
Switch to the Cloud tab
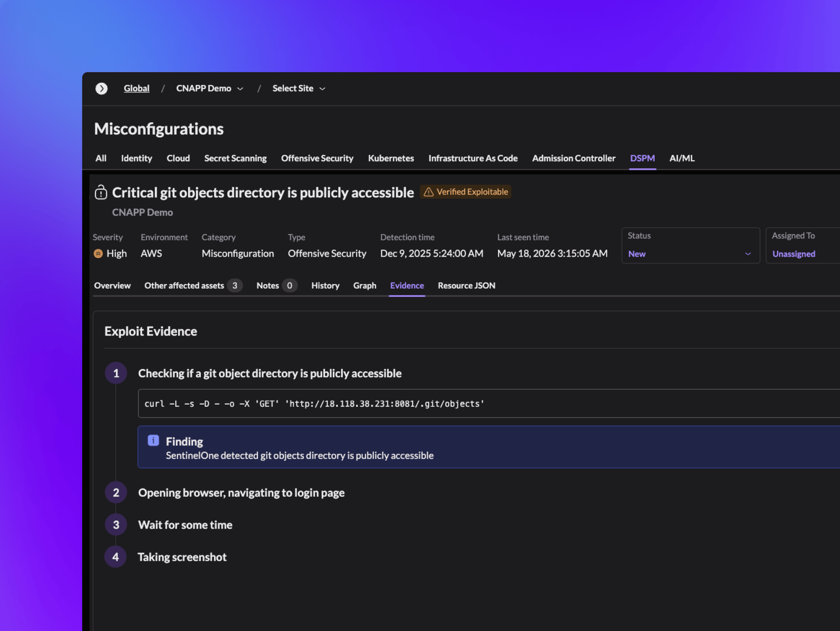(x=178, y=159)
